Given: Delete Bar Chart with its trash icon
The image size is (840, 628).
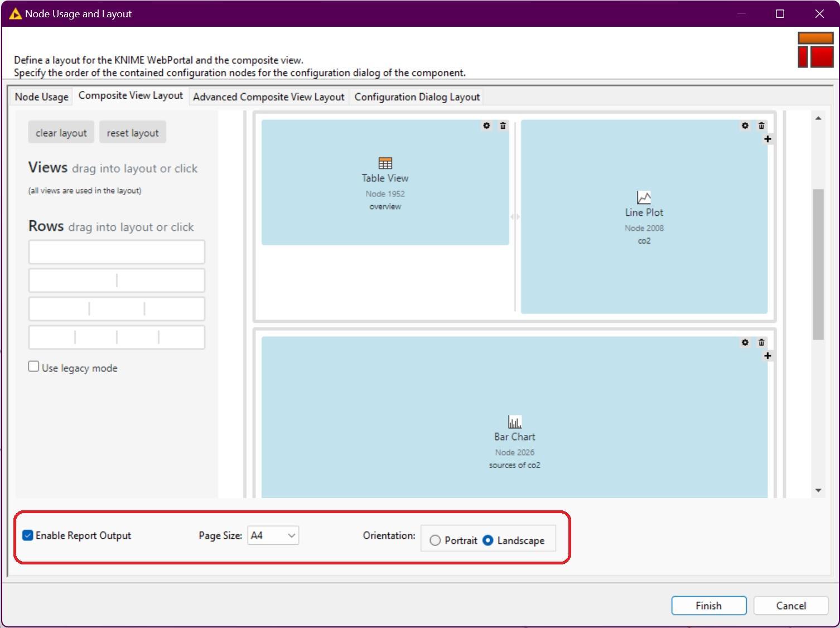Looking at the screenshot, I should coord(761,342).
